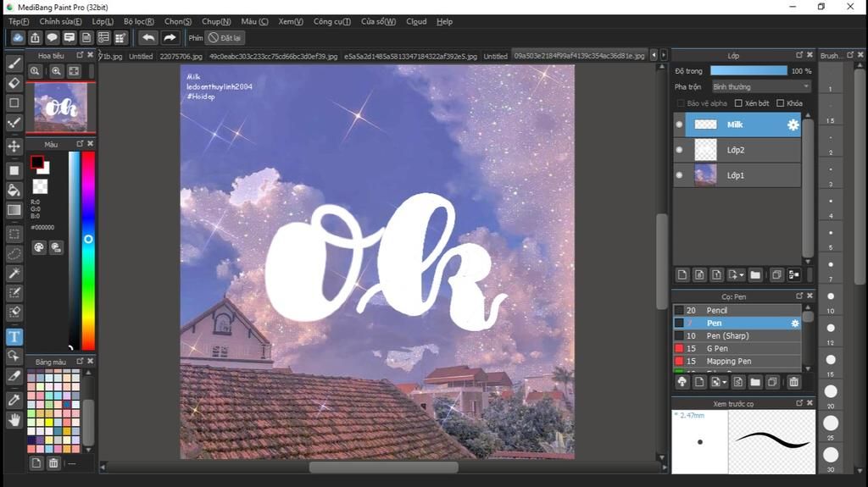868x487 pixels.
Task: Click the horizontal canvas scrollbar
Action: [x=383, y=468]
